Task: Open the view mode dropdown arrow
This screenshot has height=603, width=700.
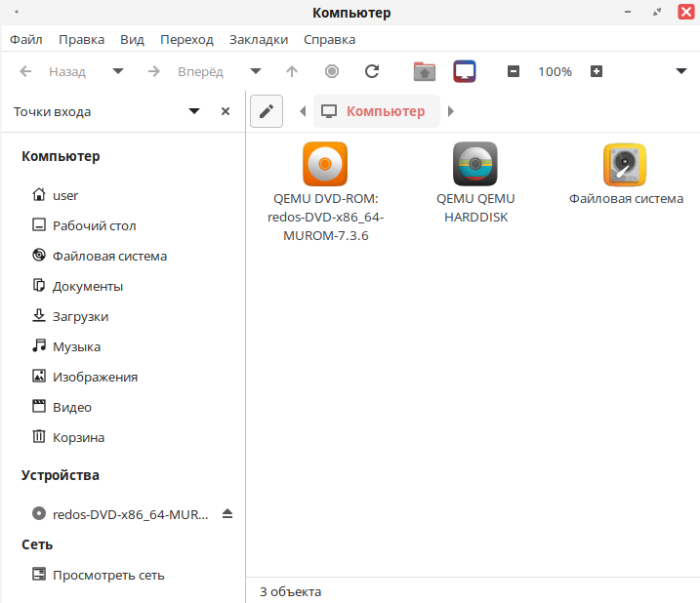Action: coord(681,71)
